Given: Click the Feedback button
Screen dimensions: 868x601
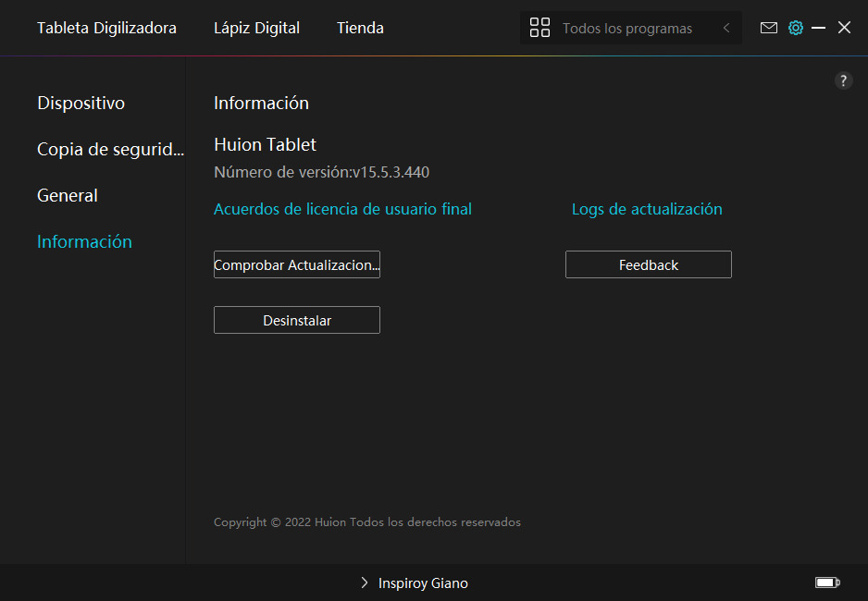Looking at the screenshot, I should click(648, 264).
